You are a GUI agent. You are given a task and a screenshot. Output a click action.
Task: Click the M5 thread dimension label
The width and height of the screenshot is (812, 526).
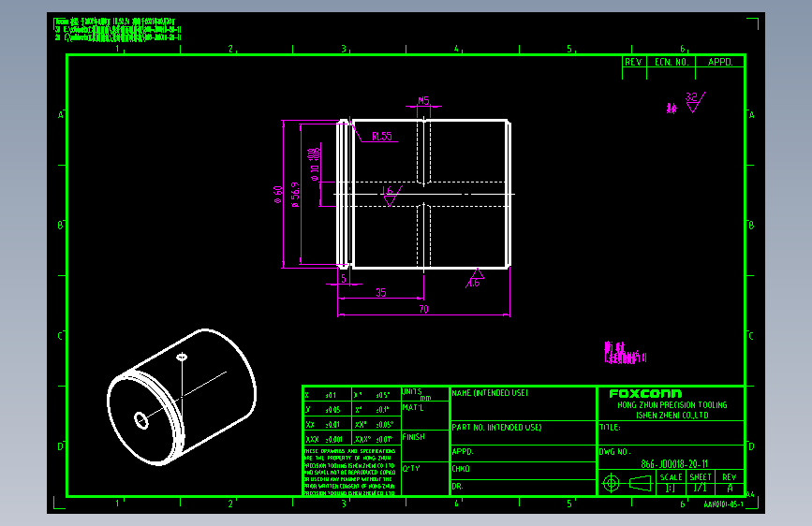point(423,100)
